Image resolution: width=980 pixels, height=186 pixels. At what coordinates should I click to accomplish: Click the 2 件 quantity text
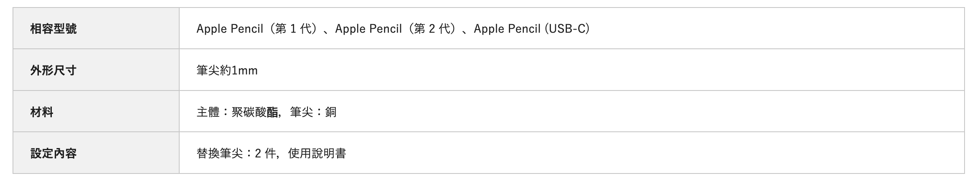point(265,153)
